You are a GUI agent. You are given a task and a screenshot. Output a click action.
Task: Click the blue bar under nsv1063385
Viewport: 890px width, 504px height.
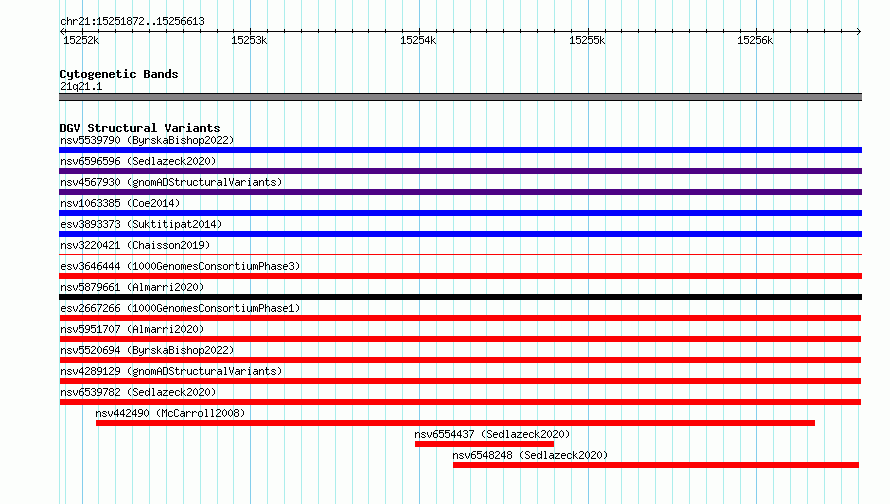coord(460,213)
